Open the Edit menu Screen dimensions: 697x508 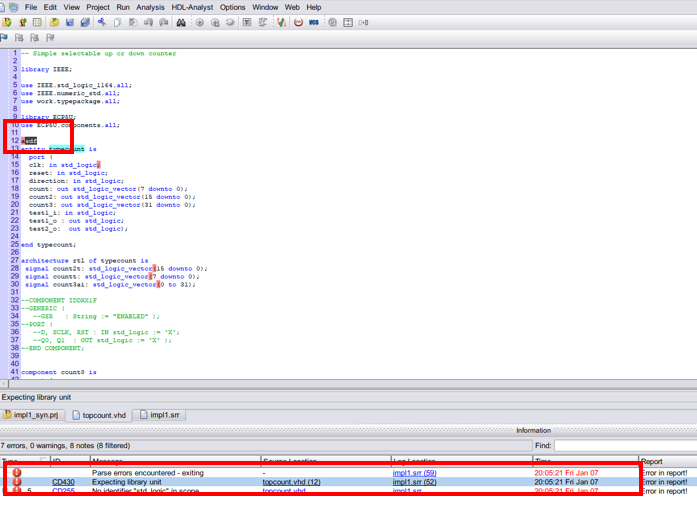click(50, 7)
